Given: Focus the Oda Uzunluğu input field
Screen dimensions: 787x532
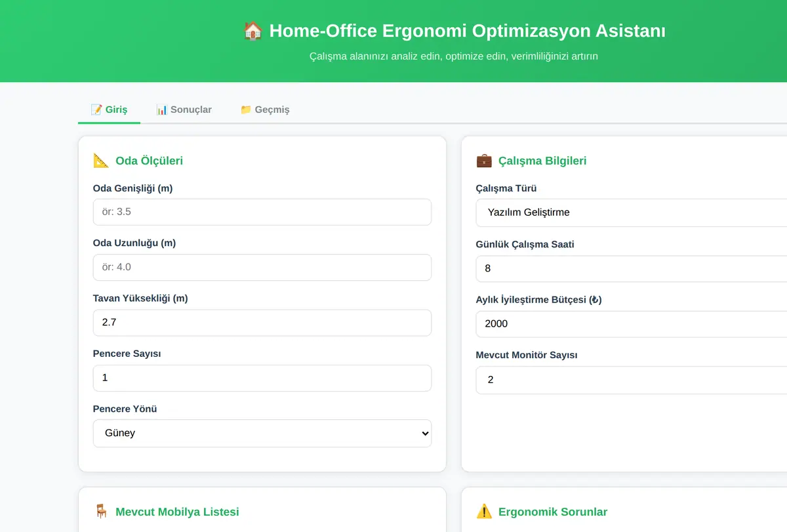Looking at the screenshot, I should (x=262, y=267).
